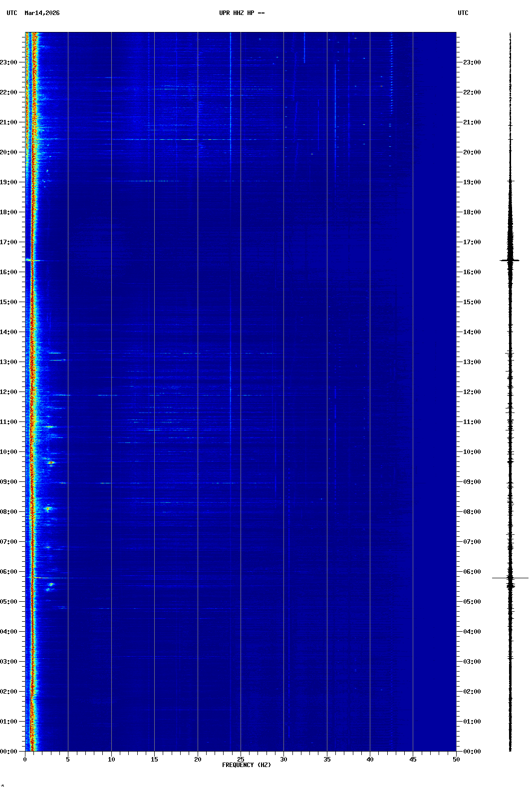Select the 16:00 marker on the left time axis
The height and width of the screenshot is (791, 532).
[9, 272]
